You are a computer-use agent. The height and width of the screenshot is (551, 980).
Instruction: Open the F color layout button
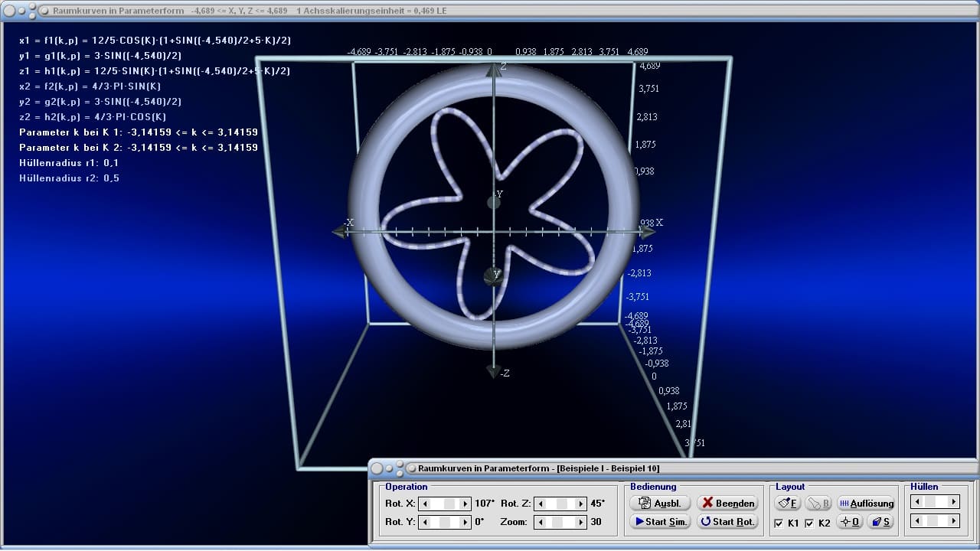(788, 503)
